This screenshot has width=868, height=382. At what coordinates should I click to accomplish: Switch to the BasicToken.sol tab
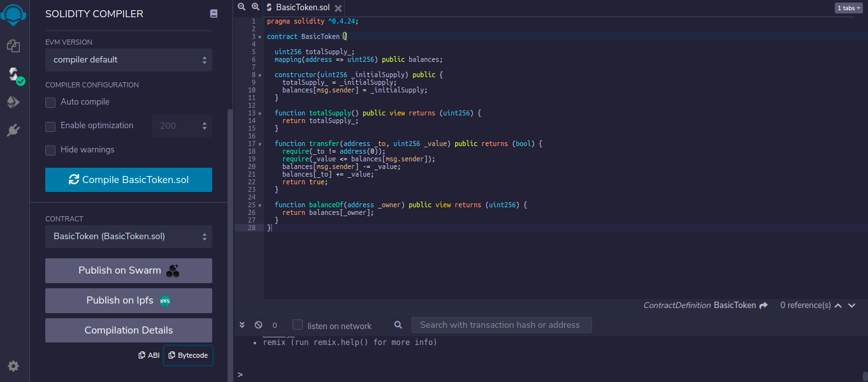click(x=303, y=8)
